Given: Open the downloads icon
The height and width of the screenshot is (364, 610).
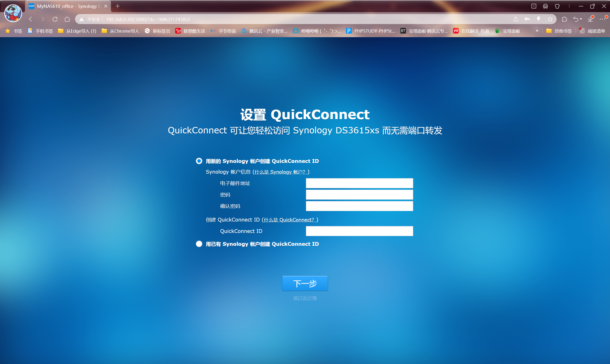Looking at the screenshot, I should point(591,19).
